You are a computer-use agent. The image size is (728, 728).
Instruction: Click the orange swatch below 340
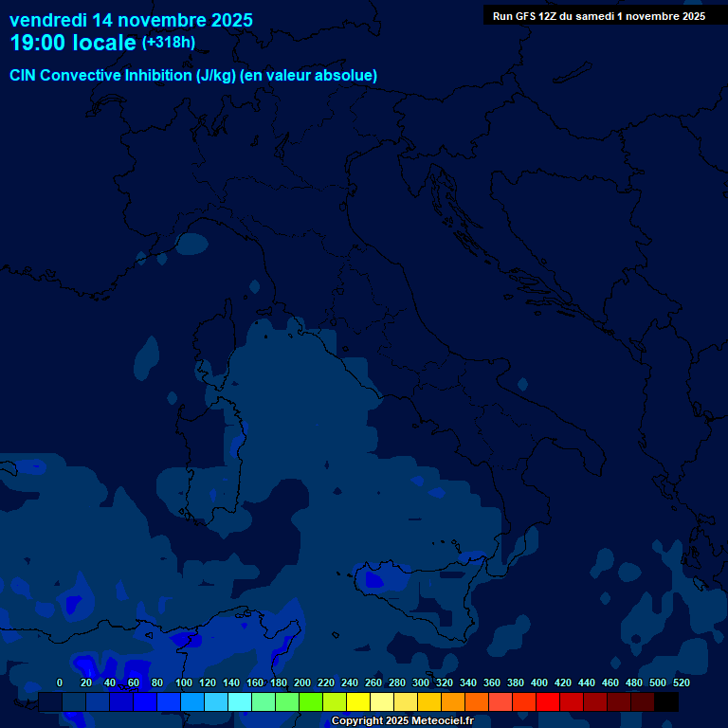click(477, 701)
